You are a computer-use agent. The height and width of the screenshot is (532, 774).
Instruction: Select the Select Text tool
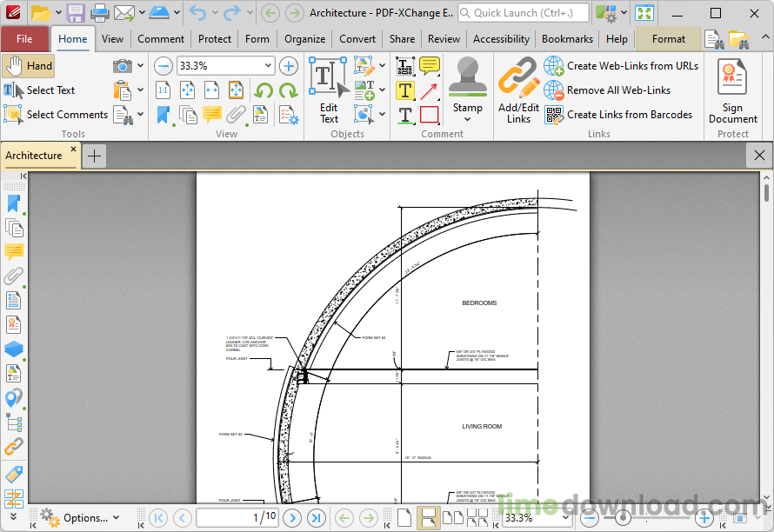coord(48,90)
